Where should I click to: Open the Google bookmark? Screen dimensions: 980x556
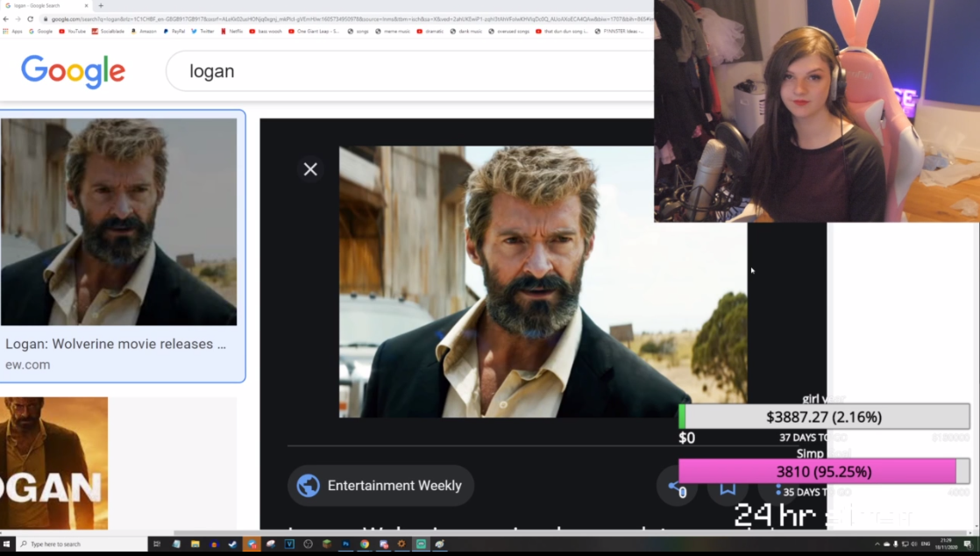click(x=40, y=32)
